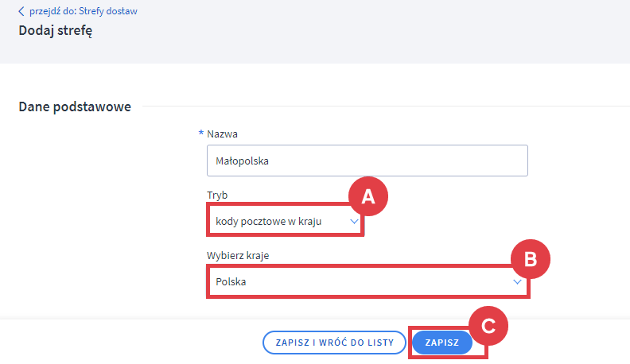The height and width of the screenshot is (364, 630).
Task: Click the Tryb field label
Action: [216, 195]
